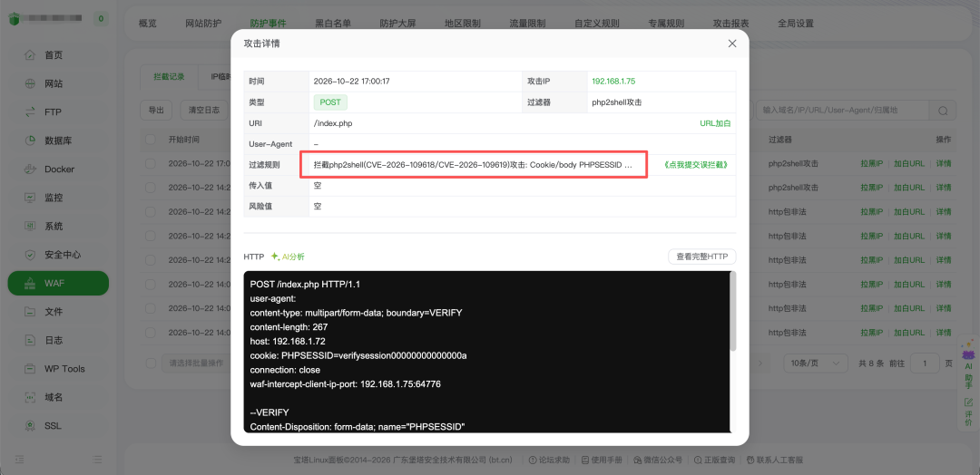
Task: Click the 查看完整HTTP button
Action: [702, 257]
